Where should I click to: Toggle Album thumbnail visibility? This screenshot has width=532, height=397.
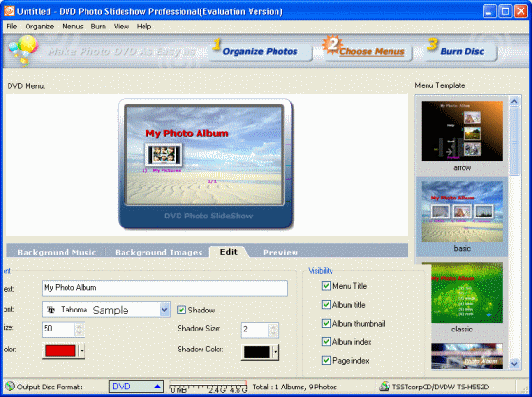click(326, 323)
